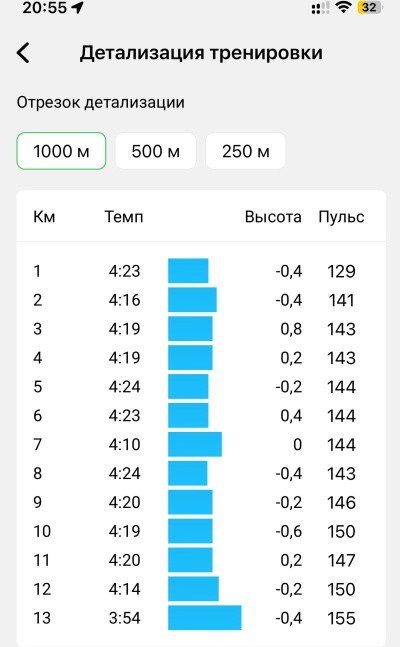The width and height of the screenshot is (400, 647).
Task: Switch detail segment to 250 м
Action: click(246, 151)
